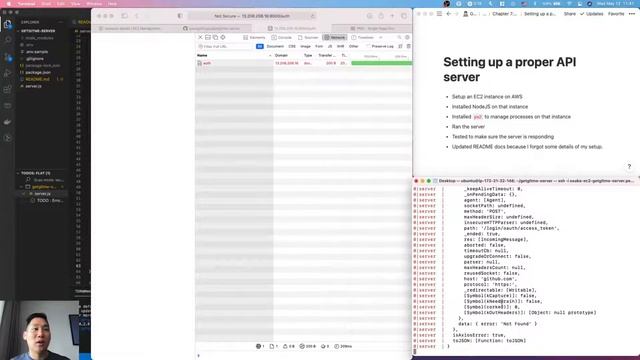This screenshot has height=360, width=640.
Task: Add a new Safari tab with plus icon
Action: 392,16
